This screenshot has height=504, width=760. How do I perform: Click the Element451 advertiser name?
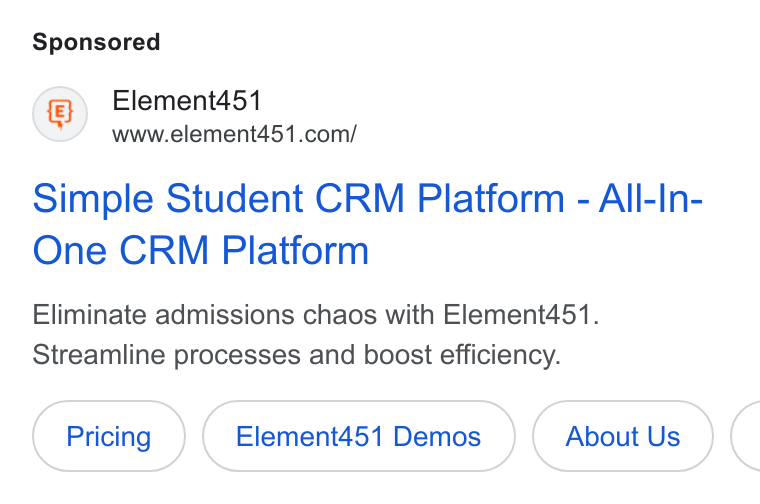pos(187,101)
